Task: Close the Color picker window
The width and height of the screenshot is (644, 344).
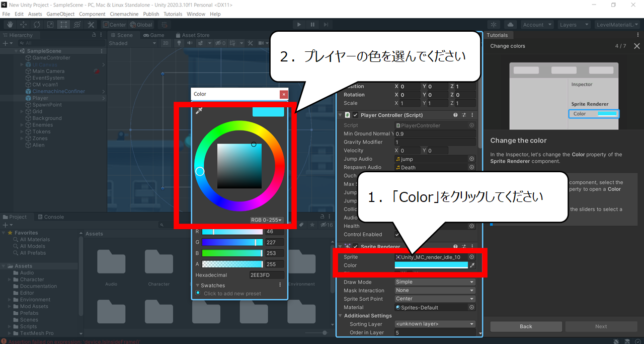Action: [284, 94]
